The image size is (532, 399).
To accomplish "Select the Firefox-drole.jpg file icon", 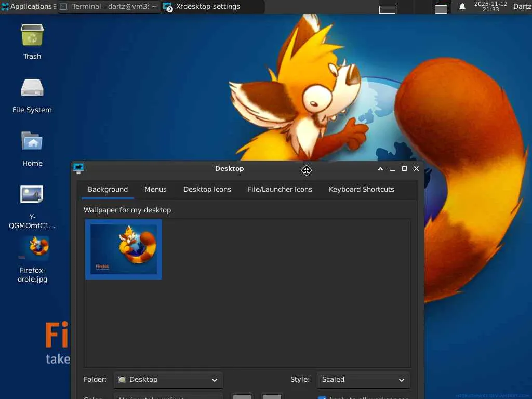I will click(x=33, y=248).
